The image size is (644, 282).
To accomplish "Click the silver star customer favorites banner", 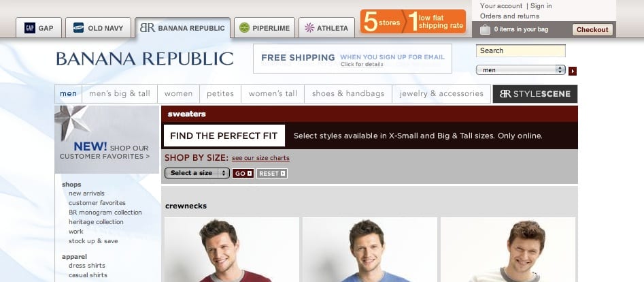I will point(107,140).
